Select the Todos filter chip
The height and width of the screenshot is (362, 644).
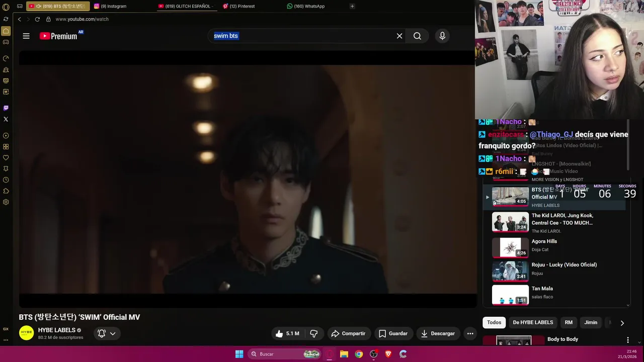coord(494,323)
